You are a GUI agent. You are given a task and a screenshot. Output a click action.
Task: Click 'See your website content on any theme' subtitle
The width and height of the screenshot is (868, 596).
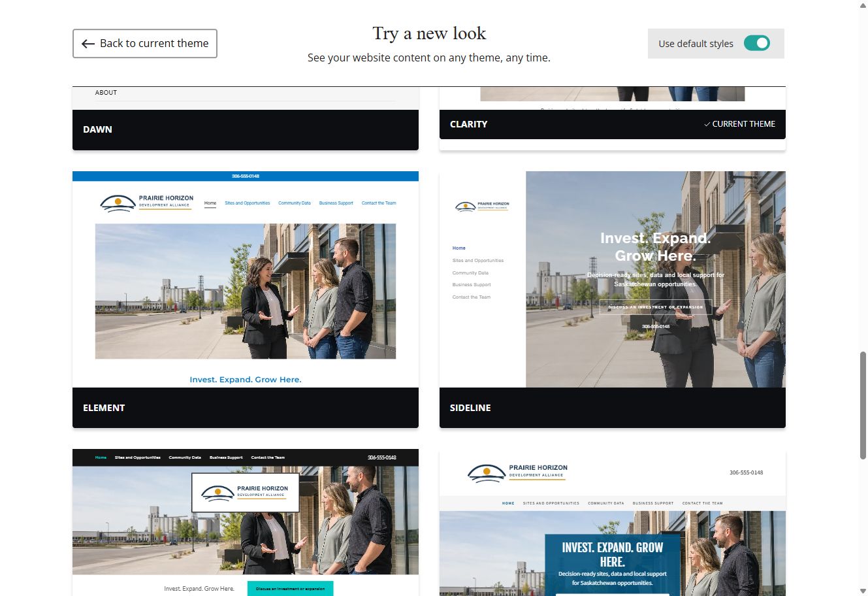pos(429,58)
